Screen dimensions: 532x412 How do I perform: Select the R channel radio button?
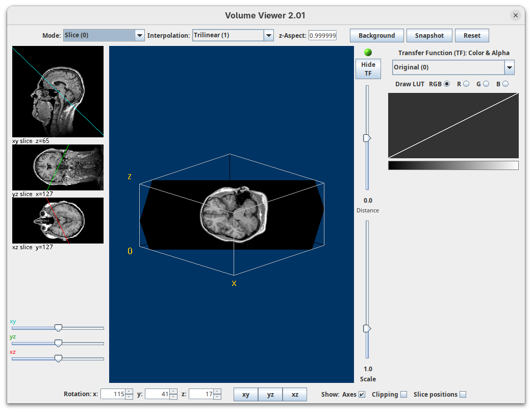(x=466, y=84)
